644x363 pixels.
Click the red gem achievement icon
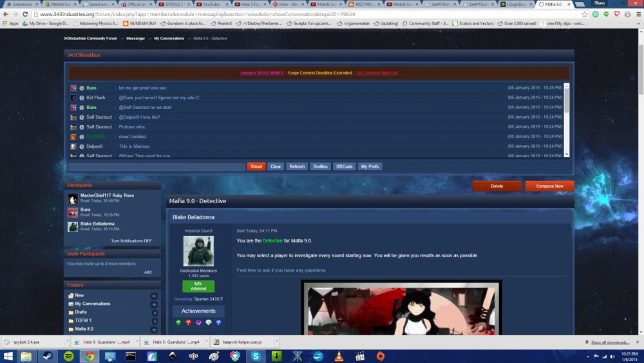pos(188,322)
